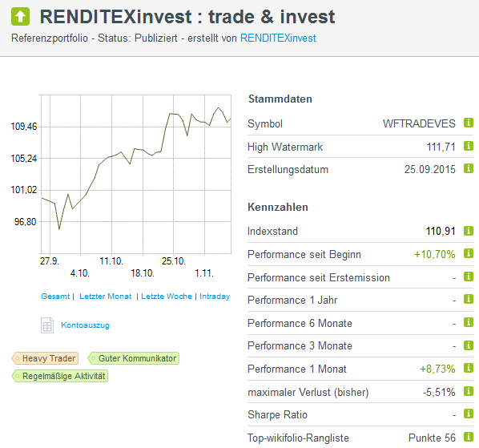
Task: Show info for Erstellungsdatum row
Action: [x=469, y=168]
